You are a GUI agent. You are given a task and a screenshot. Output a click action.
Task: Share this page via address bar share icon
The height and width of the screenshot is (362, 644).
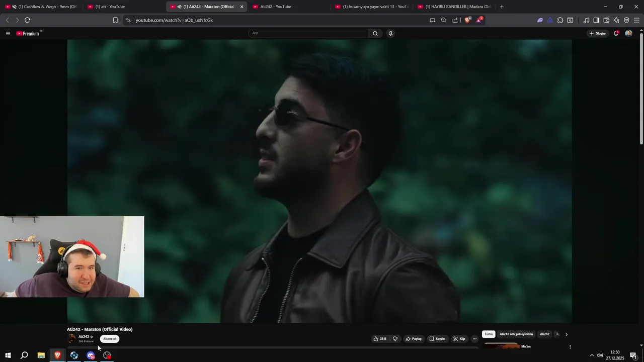coord(455,20)
